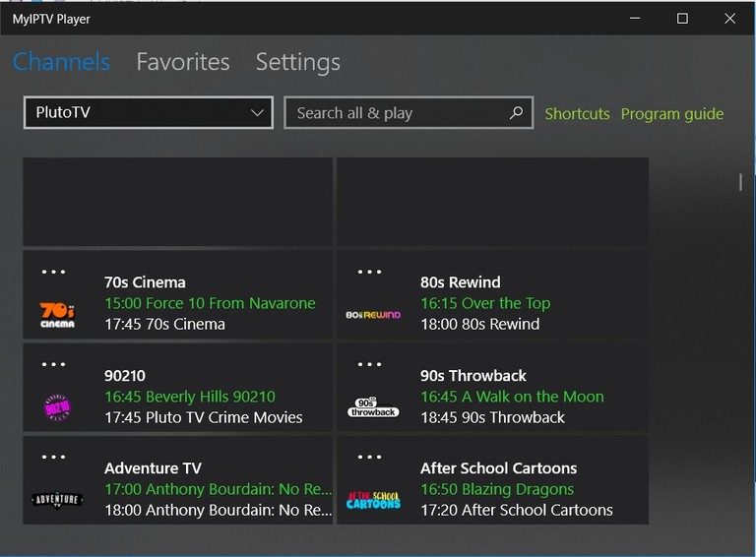Screen dimensions: 756x557
Task: Switch to the Favorites tab
Action: (x=183, y=62)
